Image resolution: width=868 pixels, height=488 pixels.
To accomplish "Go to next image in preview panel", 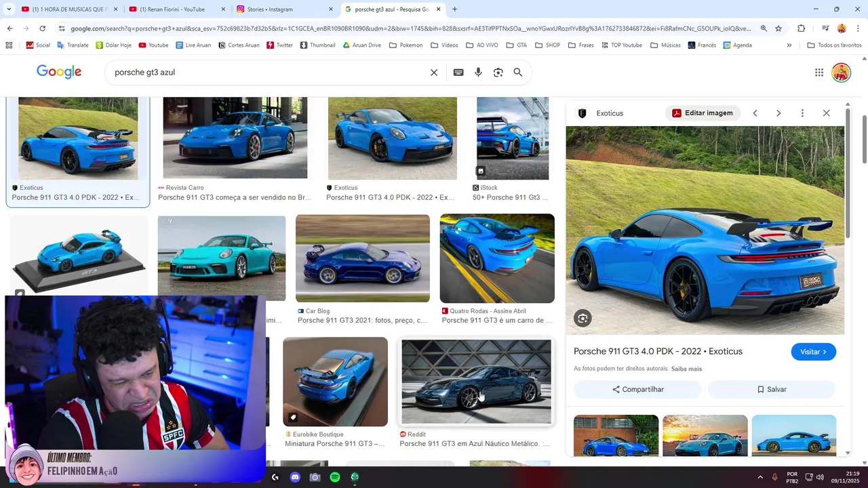I will click(x=778, y=113).
